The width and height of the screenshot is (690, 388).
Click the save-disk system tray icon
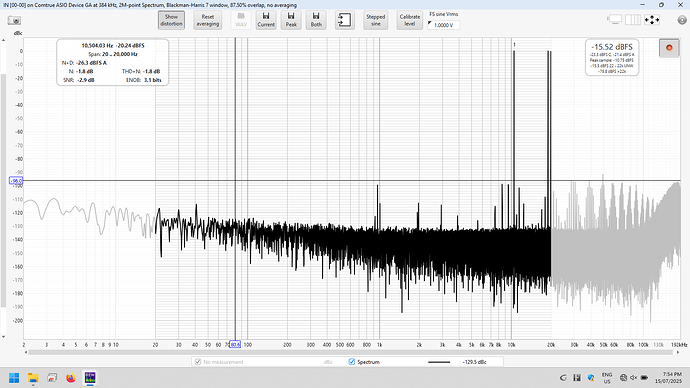point(577,377)
